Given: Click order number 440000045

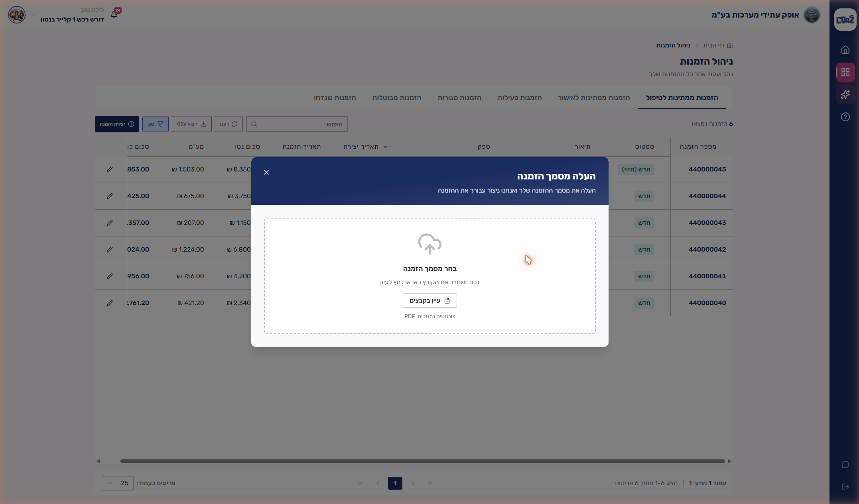Looking at the screenshot, I should coord(707,169).
